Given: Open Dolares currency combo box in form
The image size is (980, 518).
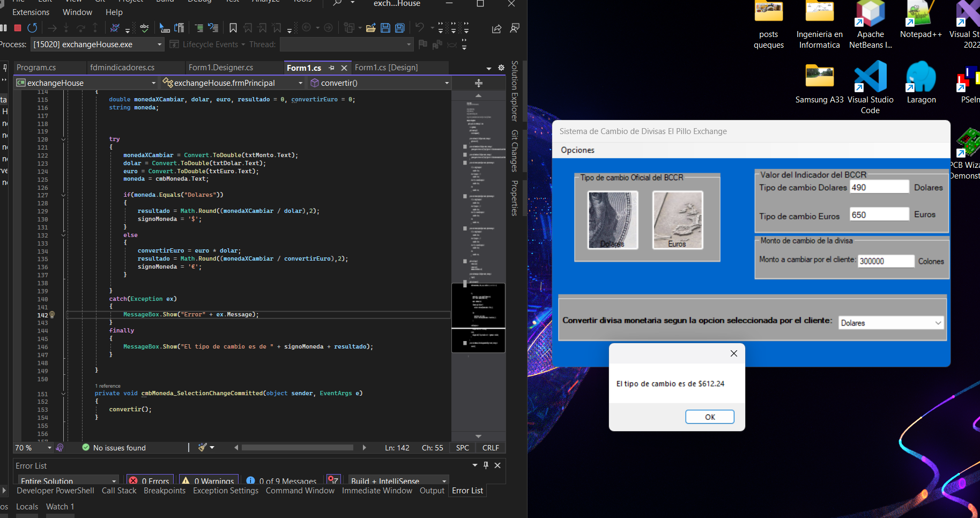Looking at the screenshot, I should [890, 323].
